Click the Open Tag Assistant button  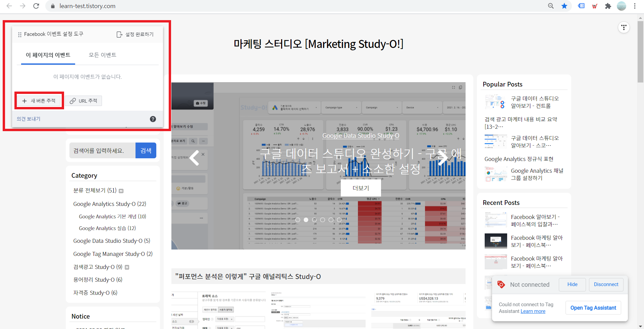(x=593, y=308)
